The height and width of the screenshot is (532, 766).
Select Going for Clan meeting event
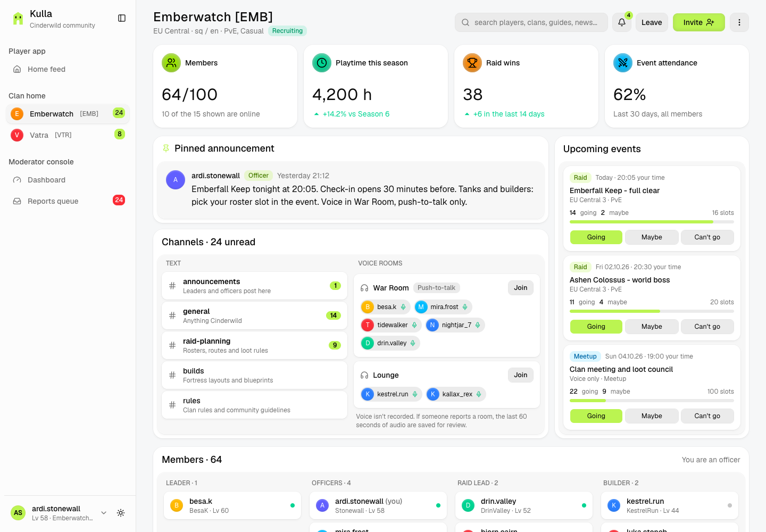coord(596,416)
